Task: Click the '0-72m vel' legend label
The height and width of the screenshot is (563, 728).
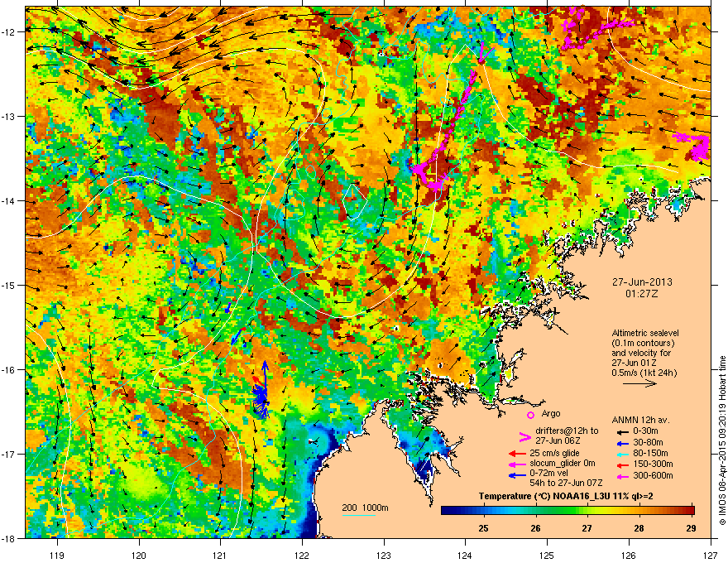Action: point(548,474)
